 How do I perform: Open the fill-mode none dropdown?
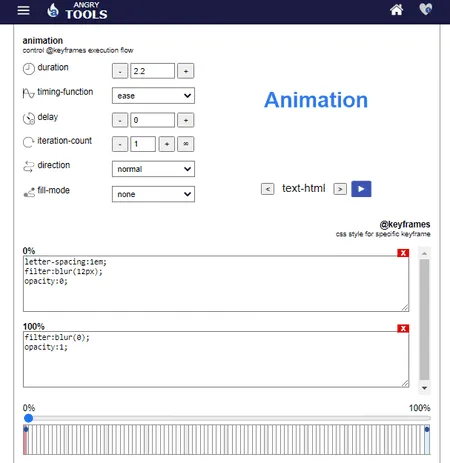tap(153, 194)
